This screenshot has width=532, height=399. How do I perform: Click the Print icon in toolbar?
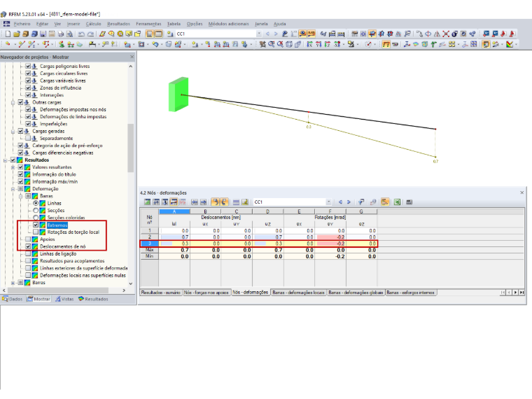(x=61, y=34)
